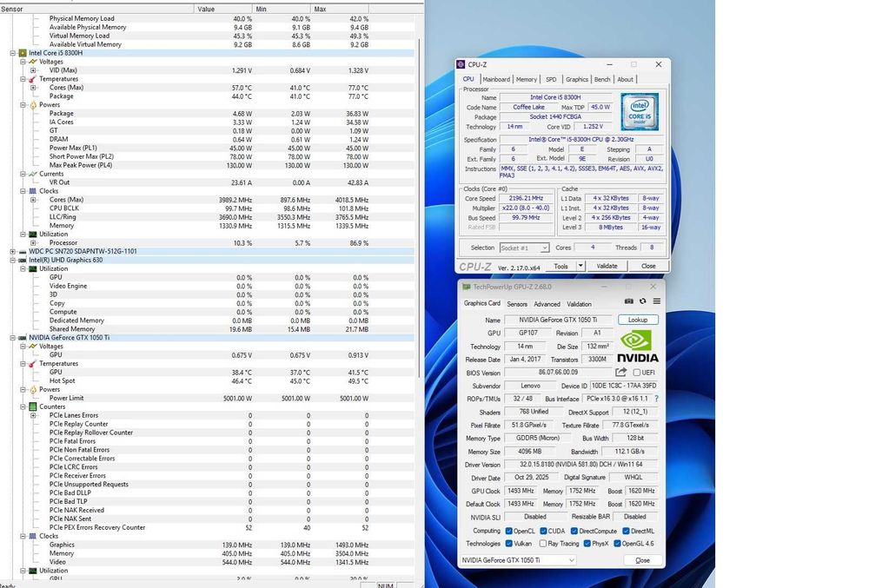Switch to the SPD tab in CPU-Z
The height and width of the screenshot is (588, 869).
(551, 79)
